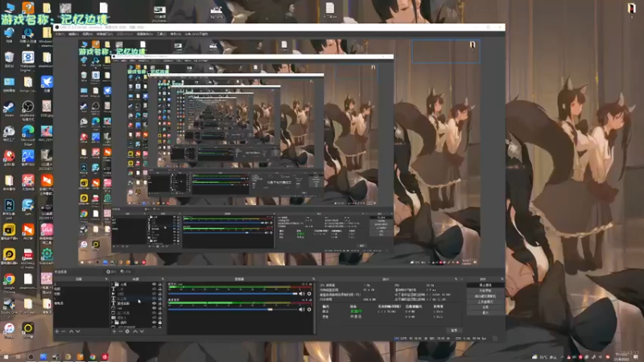
Task: Click 启动虚拟摄像机 virtual camera button
Action: point(485,296)
